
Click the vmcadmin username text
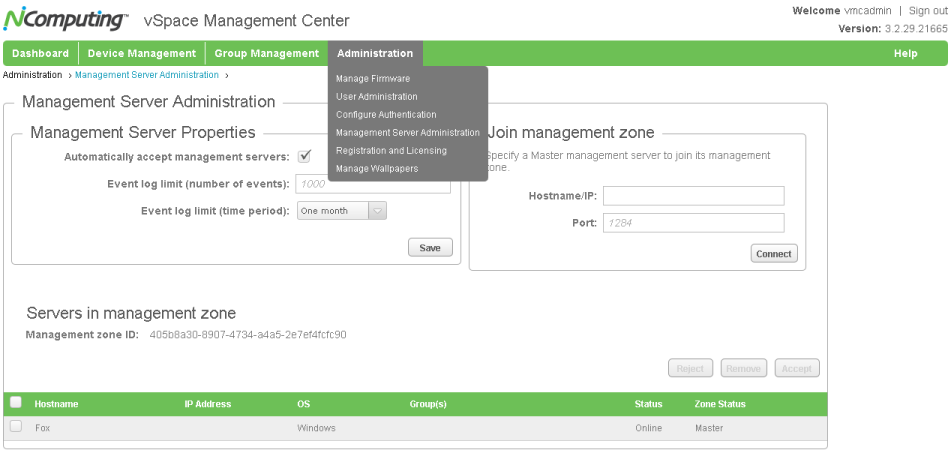[x=867, y=11]
